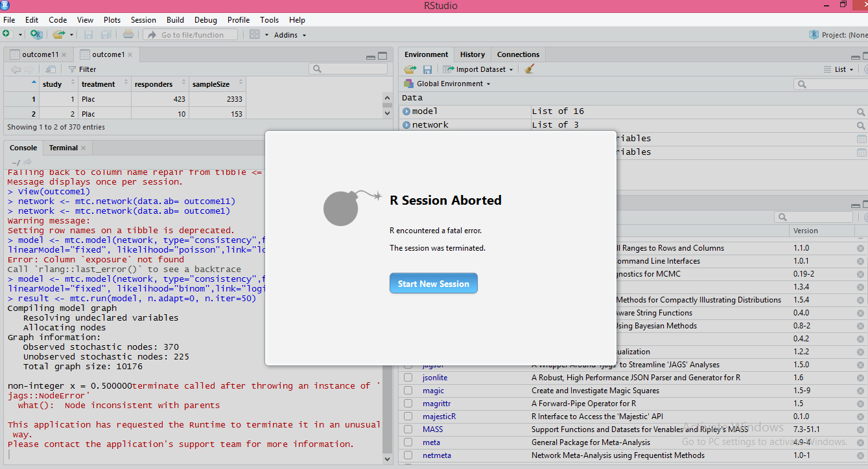The width and height of the screenshot is (868, 469).
Task: Switch to the Connections tab
Action: click(518, 54)
